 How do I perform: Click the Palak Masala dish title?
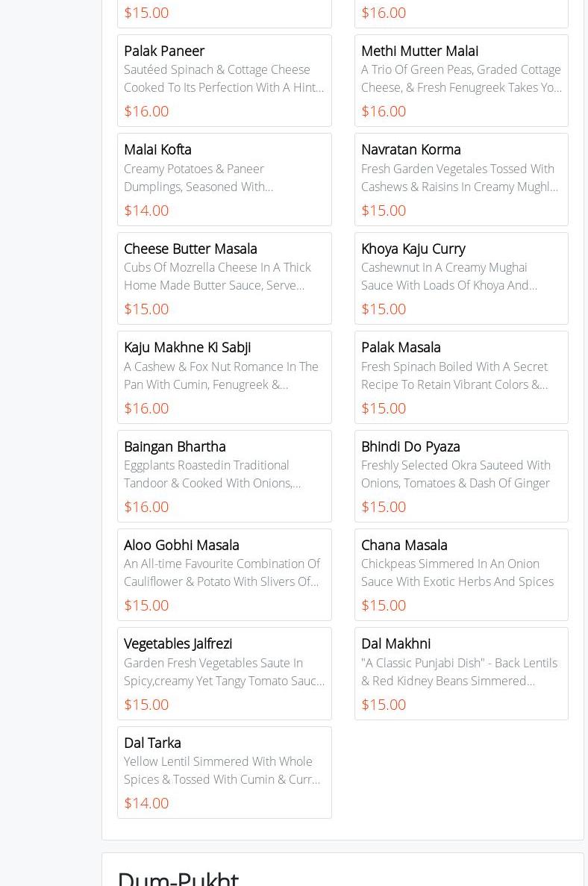coord(401,347)
